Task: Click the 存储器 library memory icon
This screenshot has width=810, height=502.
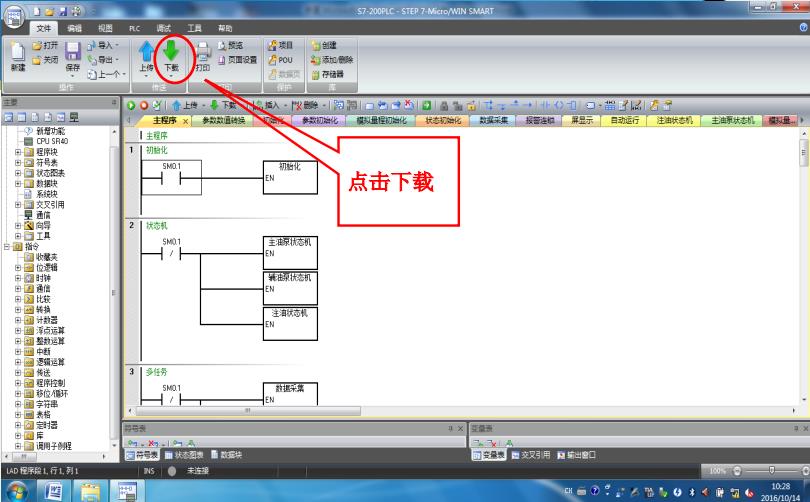Action: pyautogui.click(x=329, y=73)
